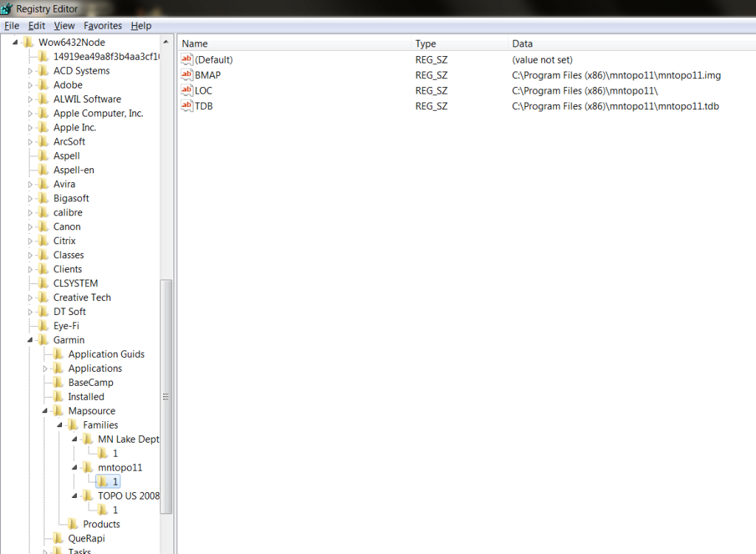Select the TDB string value icon

click(x=187, y=105)
